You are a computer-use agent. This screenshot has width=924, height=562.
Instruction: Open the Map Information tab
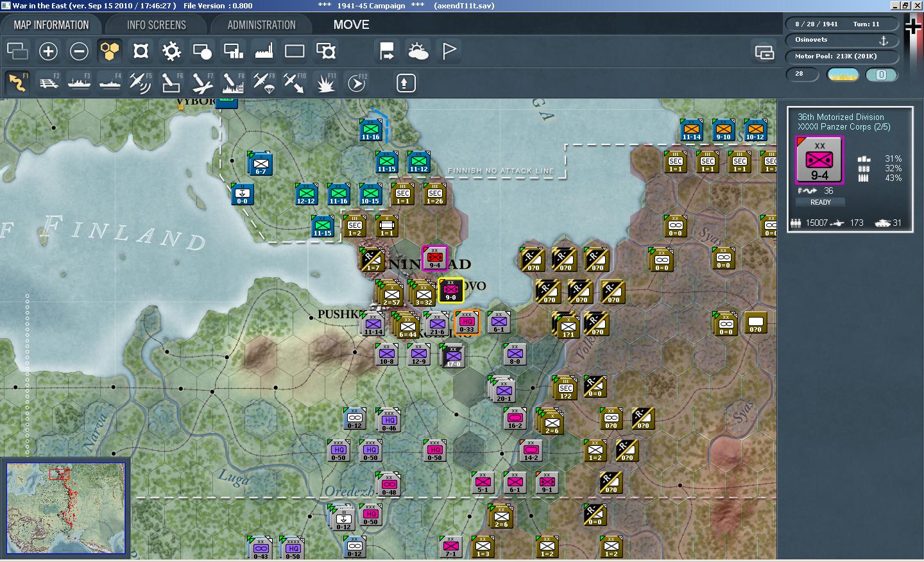point(51,25)
